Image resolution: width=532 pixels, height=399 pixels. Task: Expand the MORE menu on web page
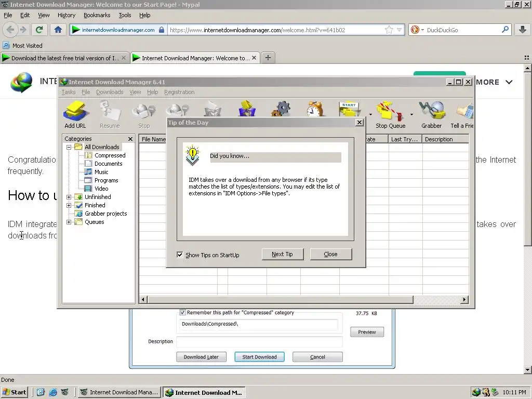494,82
